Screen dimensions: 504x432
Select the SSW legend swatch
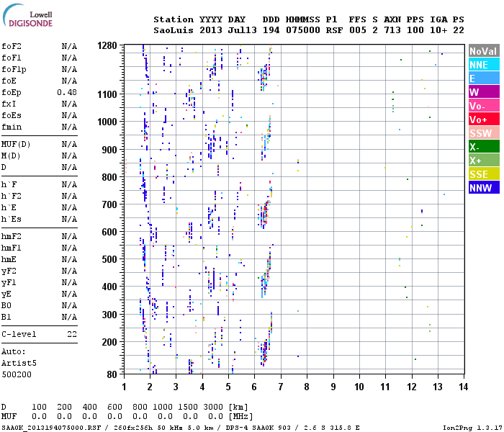[x=484, y=133]
